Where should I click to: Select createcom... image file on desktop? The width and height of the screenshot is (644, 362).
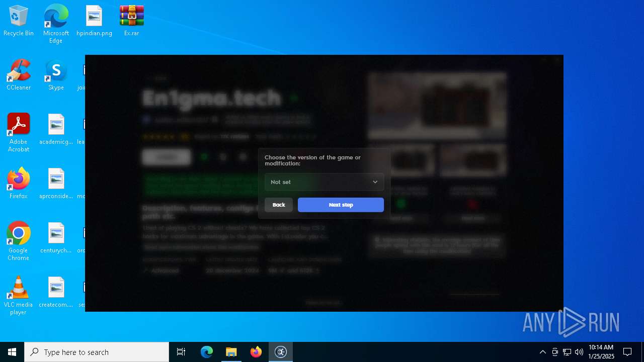[56, 293]
